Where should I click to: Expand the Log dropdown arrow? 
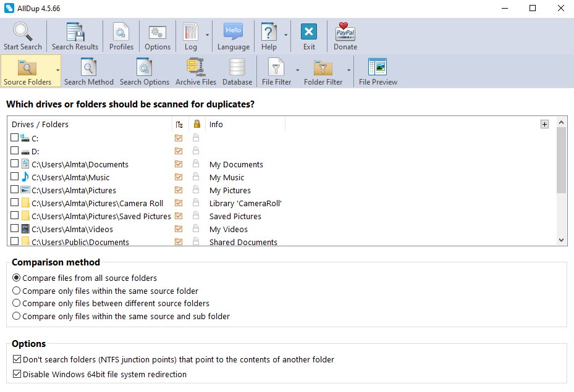point(207,36)
